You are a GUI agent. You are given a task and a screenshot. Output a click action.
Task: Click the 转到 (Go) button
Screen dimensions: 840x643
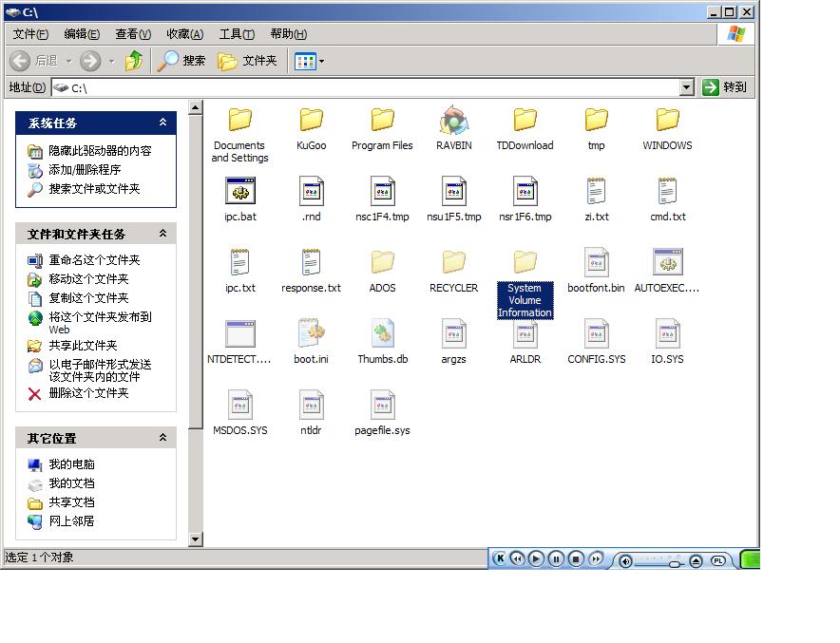point(724,87)
